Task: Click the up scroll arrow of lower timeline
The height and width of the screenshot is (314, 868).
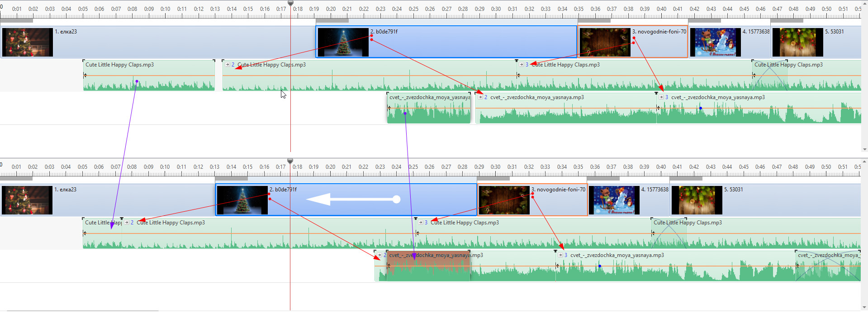Action: (865, 161)
